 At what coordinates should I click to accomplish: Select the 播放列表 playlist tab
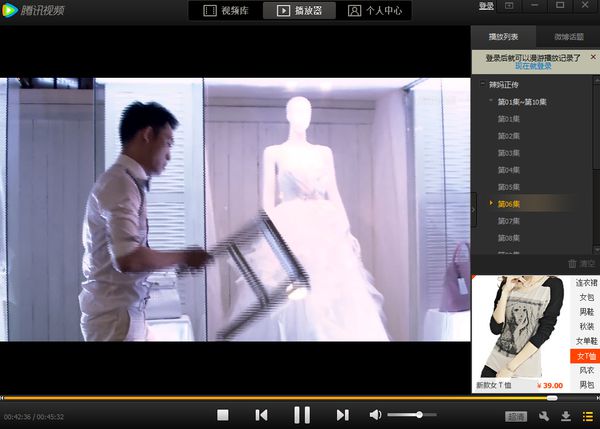pos(503,37)
